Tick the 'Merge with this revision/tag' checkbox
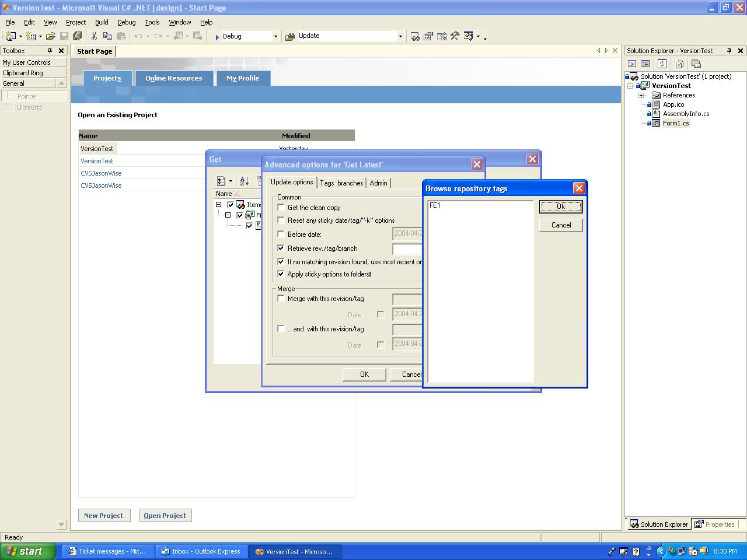Viewport: 747px width, 560px height. (x=281, y=298)
